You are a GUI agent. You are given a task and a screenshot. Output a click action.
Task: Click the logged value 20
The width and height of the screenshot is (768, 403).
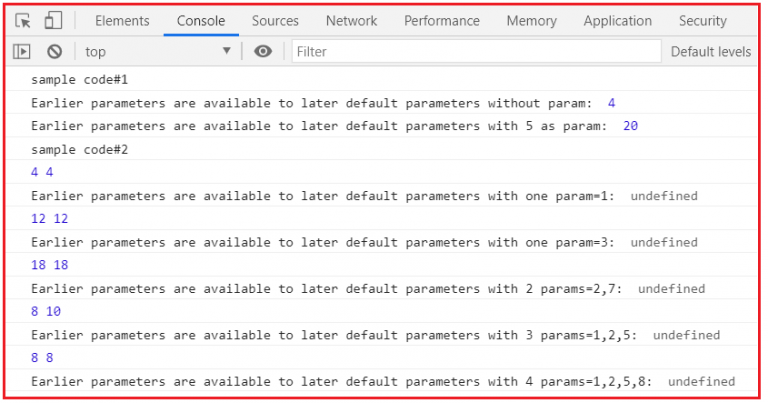(630, 126)
